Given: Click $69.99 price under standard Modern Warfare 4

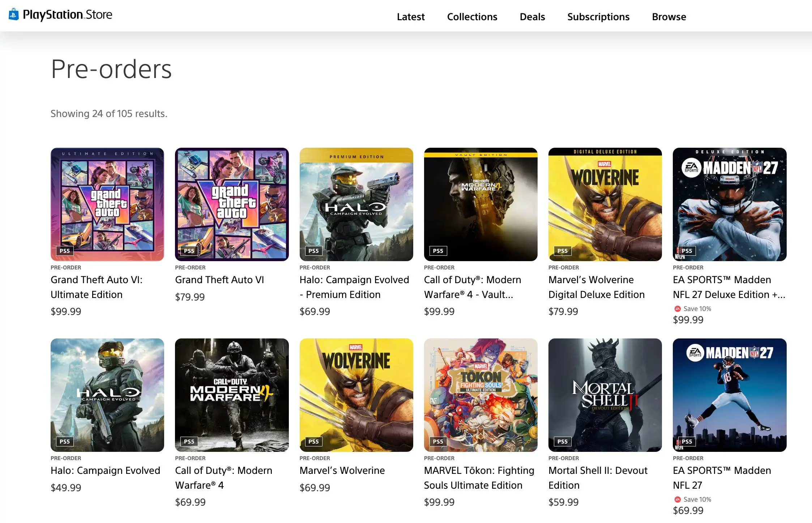Looking at the screenshot, I should click(190, 502).
